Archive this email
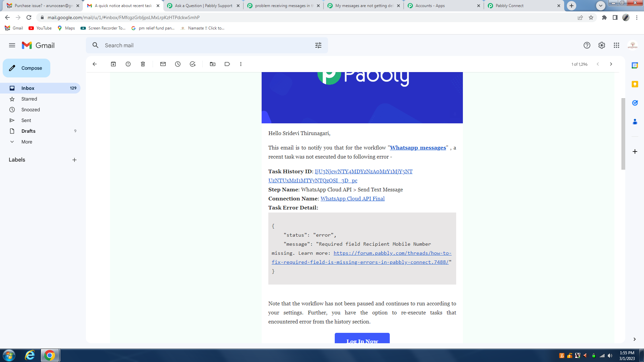Viewport: 644px width, 362px height. tap(113, 64)
